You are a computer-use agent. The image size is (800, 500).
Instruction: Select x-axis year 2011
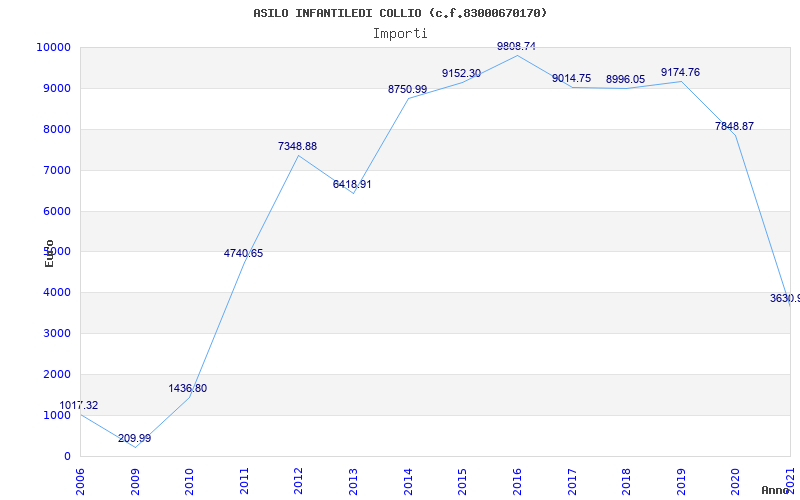tap(244, 482)
